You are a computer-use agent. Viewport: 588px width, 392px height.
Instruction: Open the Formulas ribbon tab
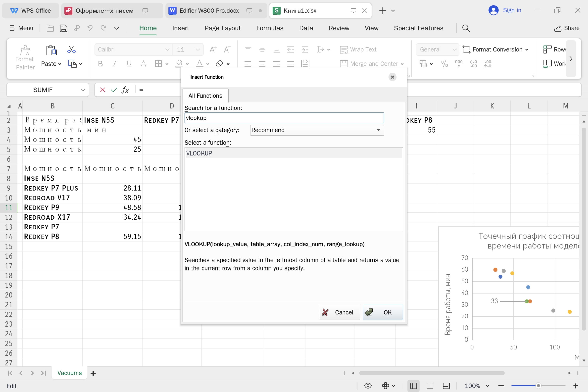point(270,28)
